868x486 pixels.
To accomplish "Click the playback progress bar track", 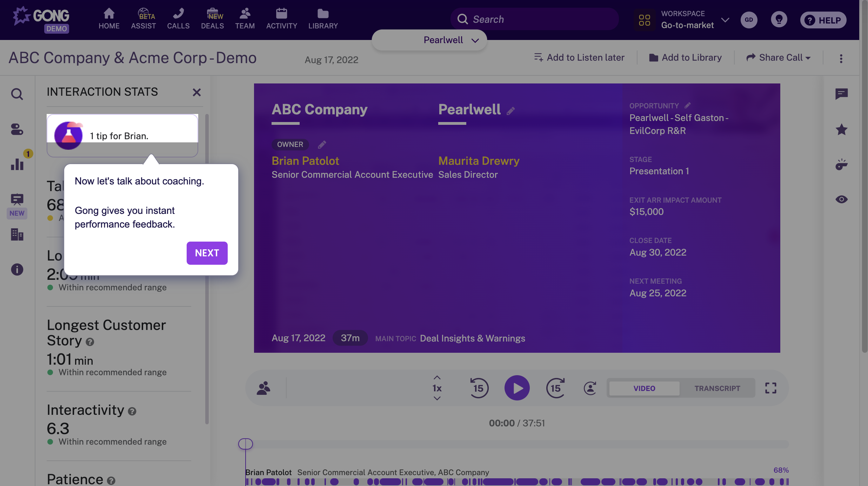I will click(x=517, y=444).
